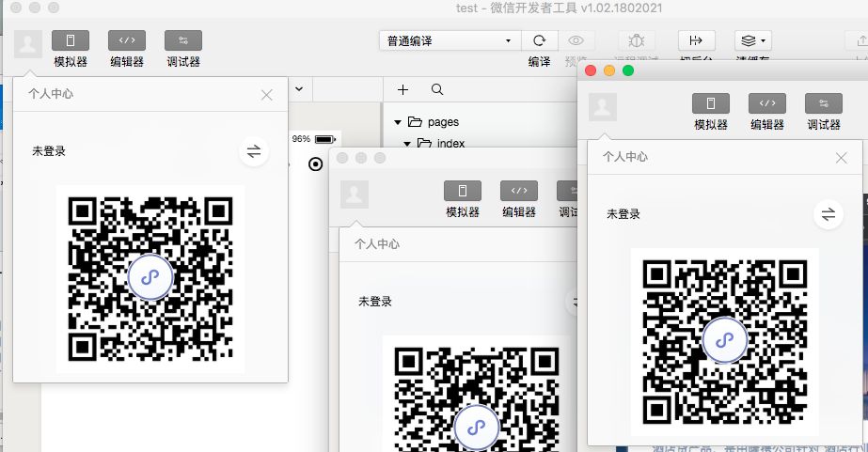The width and height of the screenshot is (868, 452).
Task: Click the simulator circular record button
Action: [316, 164]
